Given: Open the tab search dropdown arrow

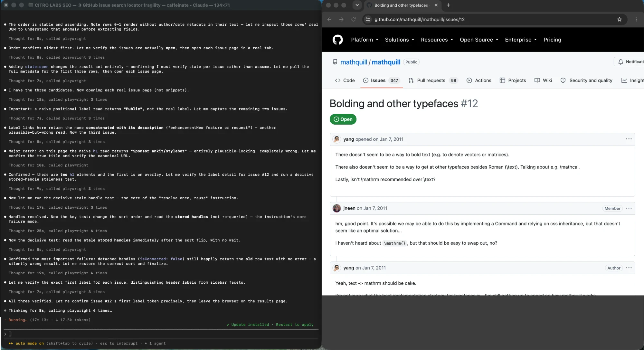Looking at the screenshot, I should click(357, 5).
